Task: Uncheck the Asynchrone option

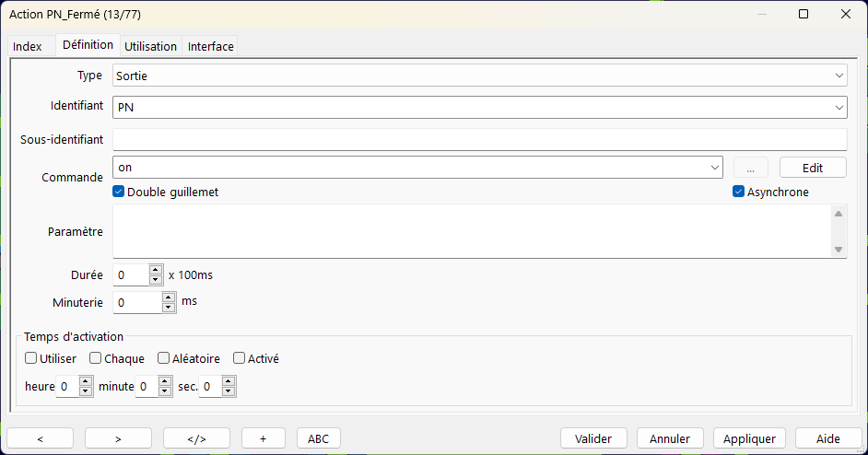Action: coord(738,192)
